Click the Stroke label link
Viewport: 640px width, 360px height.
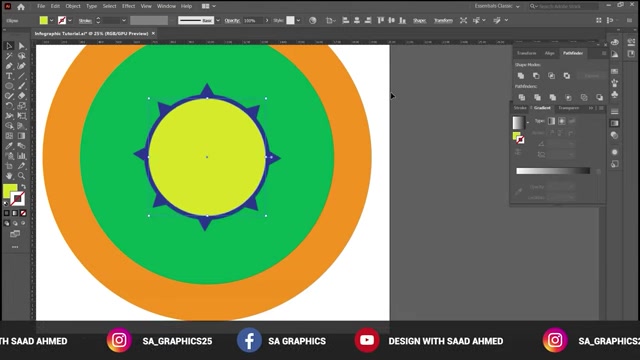coord(85,20)
